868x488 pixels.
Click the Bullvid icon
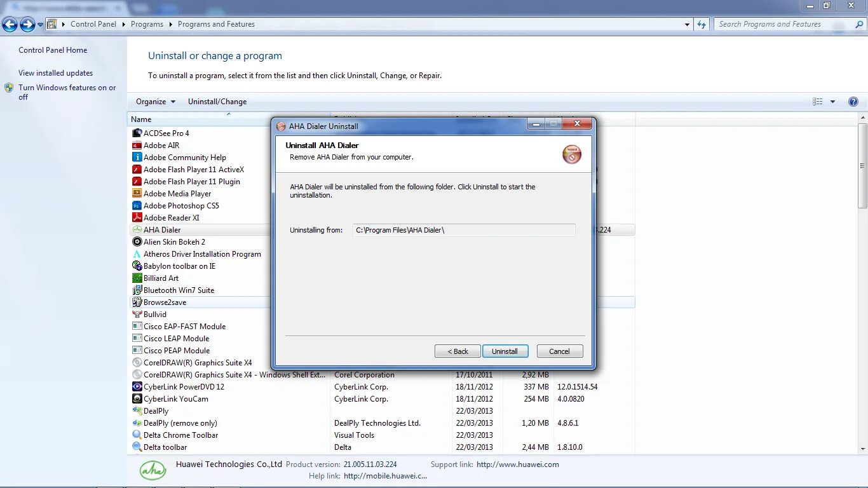[x=137, y=314]
